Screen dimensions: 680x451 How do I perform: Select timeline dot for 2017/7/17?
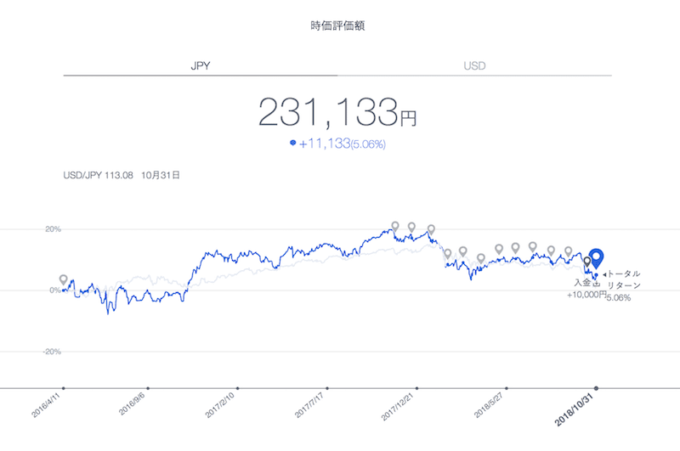click(327, 388)
